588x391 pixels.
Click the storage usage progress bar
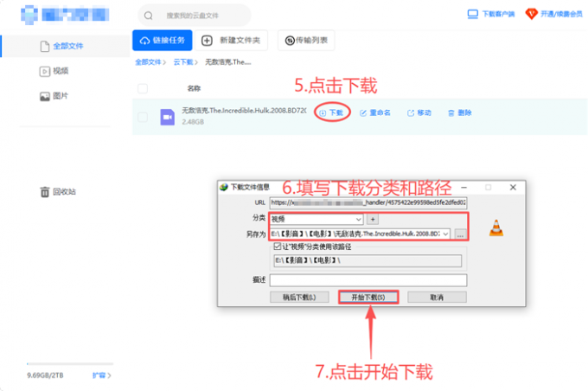coord(70,363)
